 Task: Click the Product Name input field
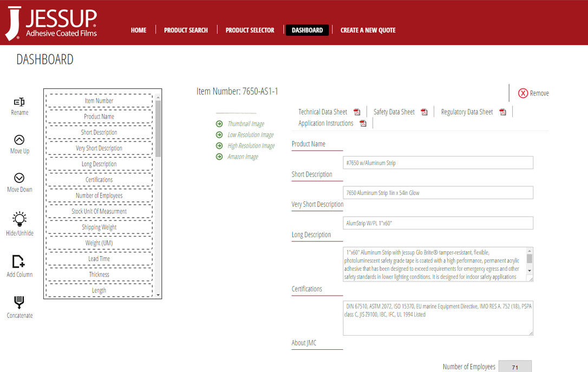point(438,163)
